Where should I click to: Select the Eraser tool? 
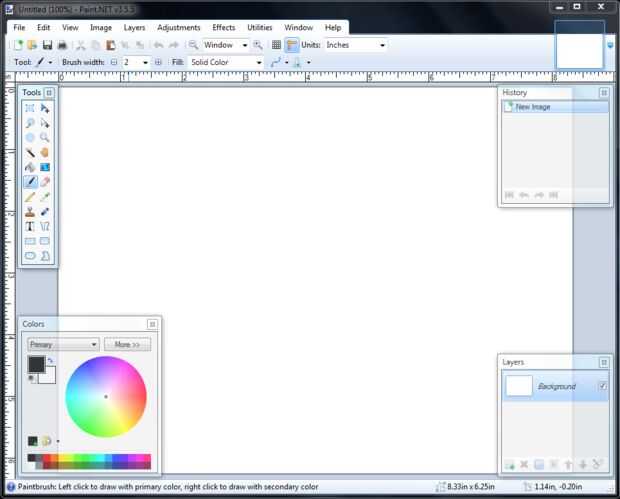click(x=45, y=182)
